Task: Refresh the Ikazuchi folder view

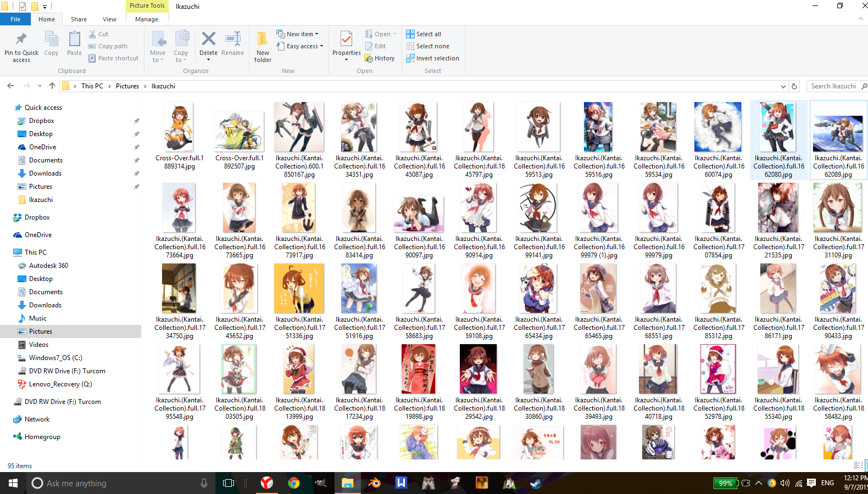Action: 794,86
